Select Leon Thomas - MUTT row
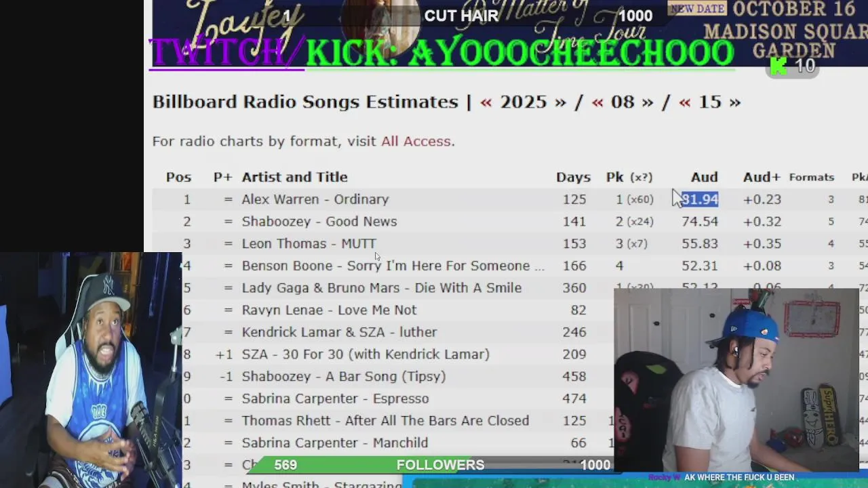 pos(510,243)
